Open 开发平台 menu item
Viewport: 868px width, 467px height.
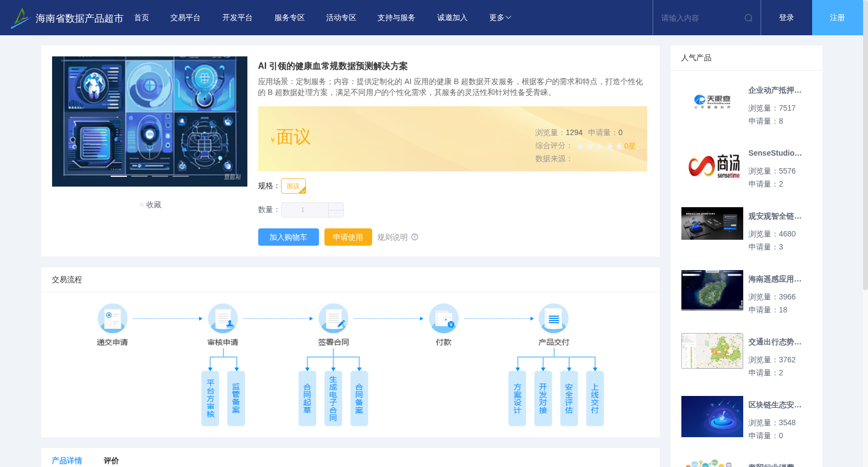tap(238, 18)
